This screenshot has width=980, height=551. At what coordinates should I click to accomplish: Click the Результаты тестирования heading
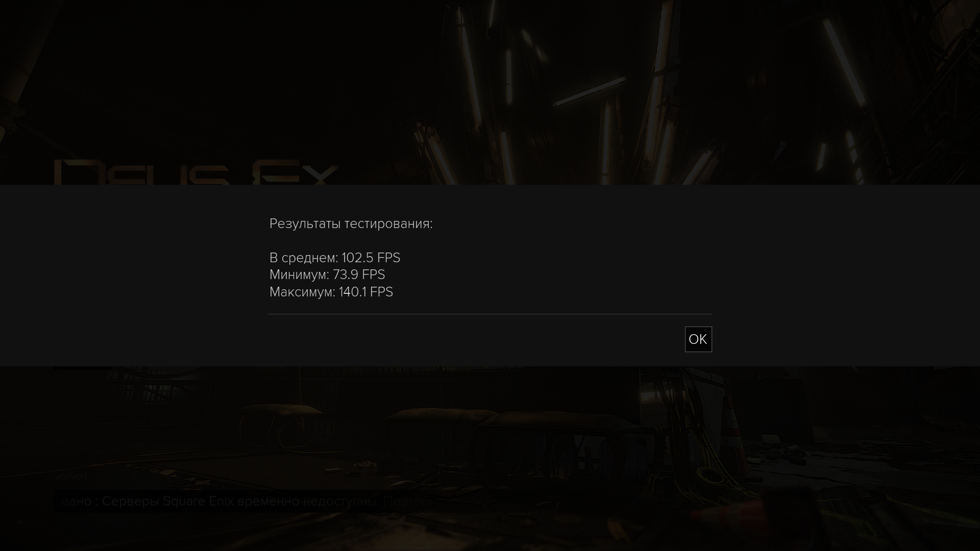[x=351, y=223]
